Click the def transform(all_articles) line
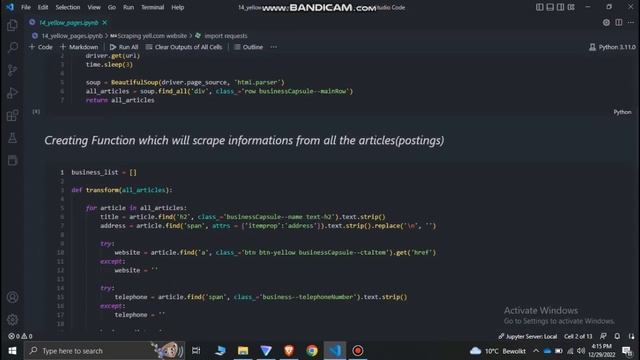640x360 pixels. pyautogui.click(x=122, y=190)
